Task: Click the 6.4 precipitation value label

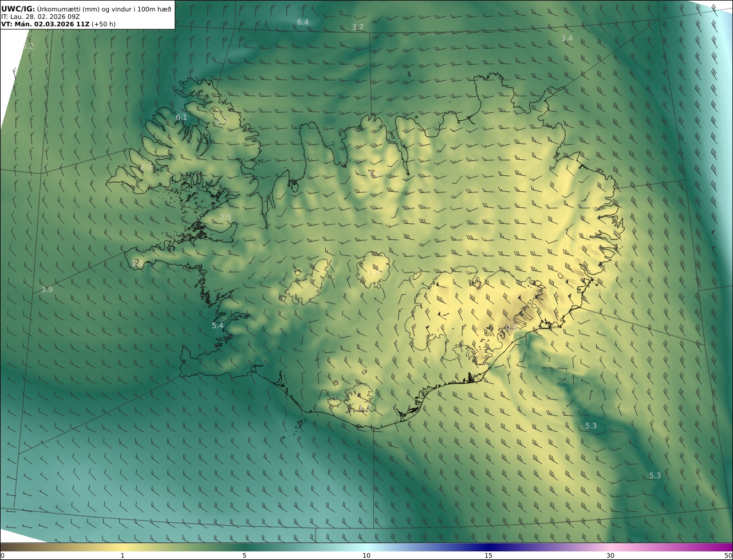Action: [303, 22]
